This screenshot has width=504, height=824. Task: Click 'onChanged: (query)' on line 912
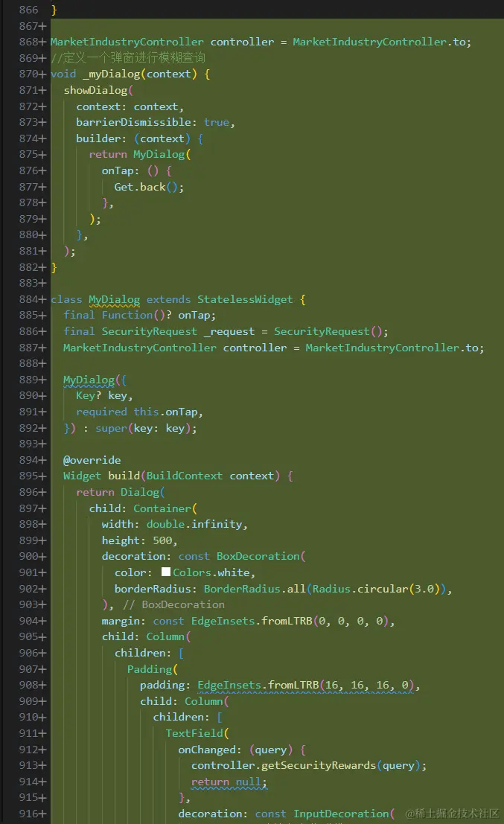[235, 750]
